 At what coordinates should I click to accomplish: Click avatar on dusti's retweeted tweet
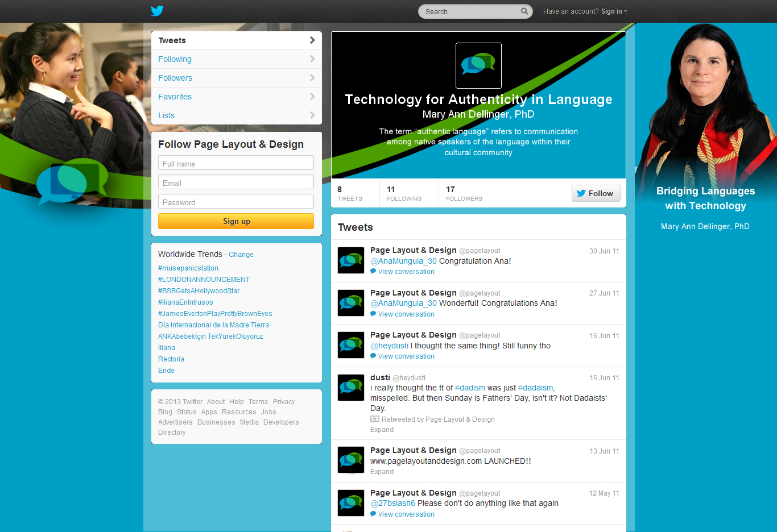coord(351,388)
